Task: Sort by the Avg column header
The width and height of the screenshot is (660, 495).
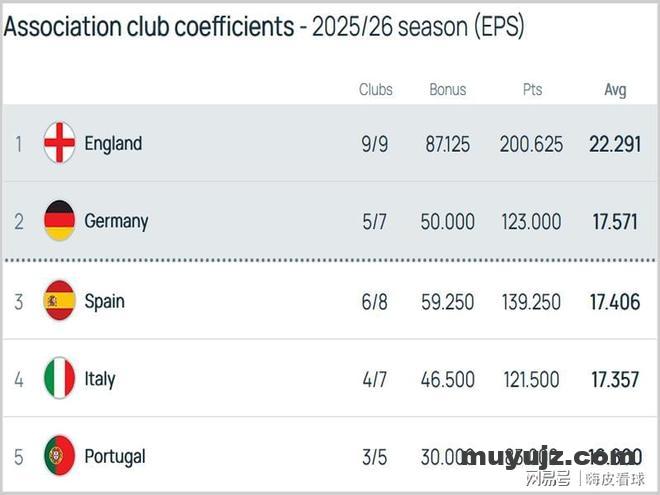Action: pyautogui.click(x=615, y=89)
